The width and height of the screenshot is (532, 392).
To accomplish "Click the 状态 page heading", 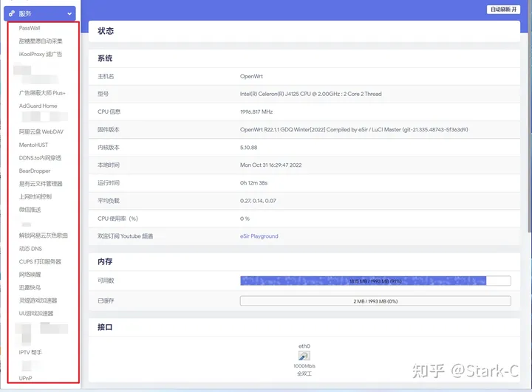I will (106, 31).
